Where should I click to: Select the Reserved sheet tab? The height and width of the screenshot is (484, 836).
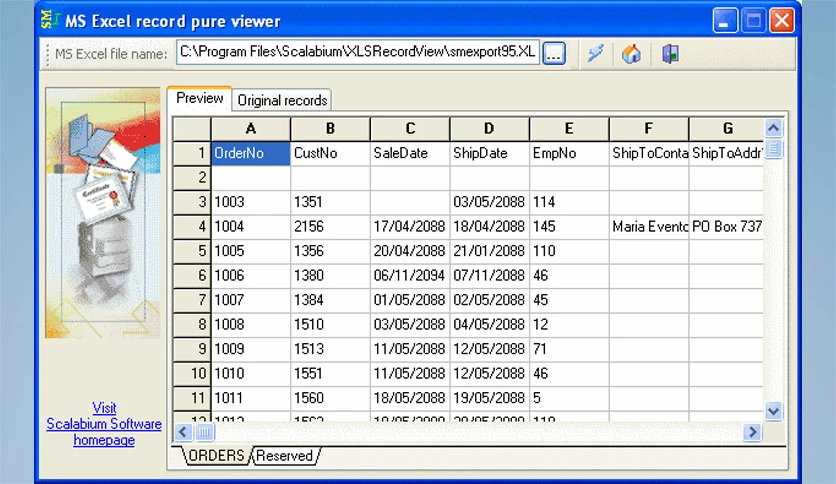pyautogui.click(x=285, y=456)
